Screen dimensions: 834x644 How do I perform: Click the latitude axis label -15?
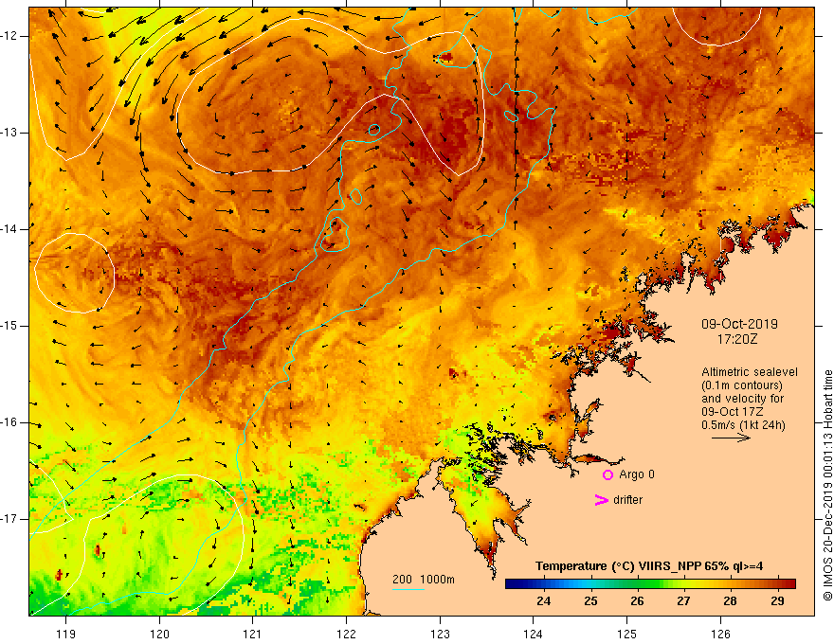[9, 326]
